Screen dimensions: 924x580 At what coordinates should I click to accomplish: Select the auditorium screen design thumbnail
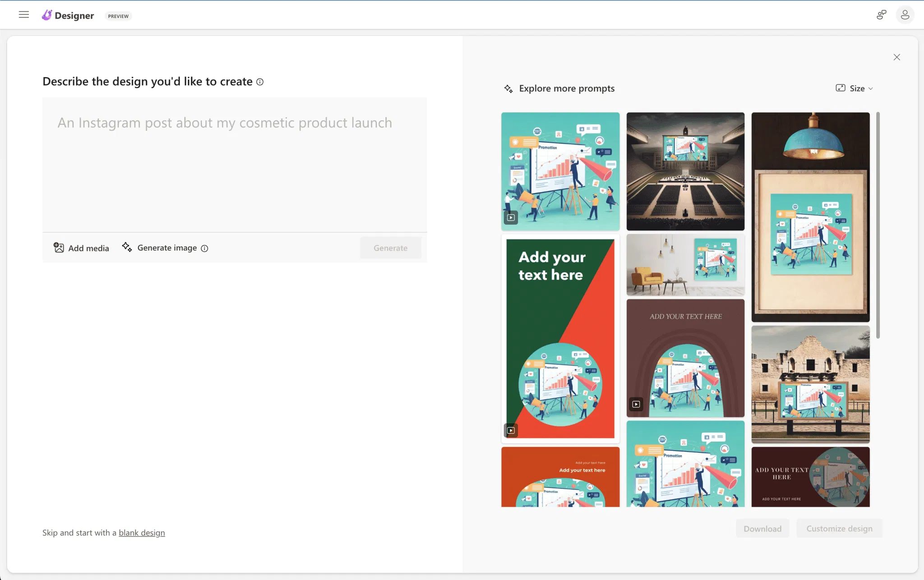pos(685,171)
